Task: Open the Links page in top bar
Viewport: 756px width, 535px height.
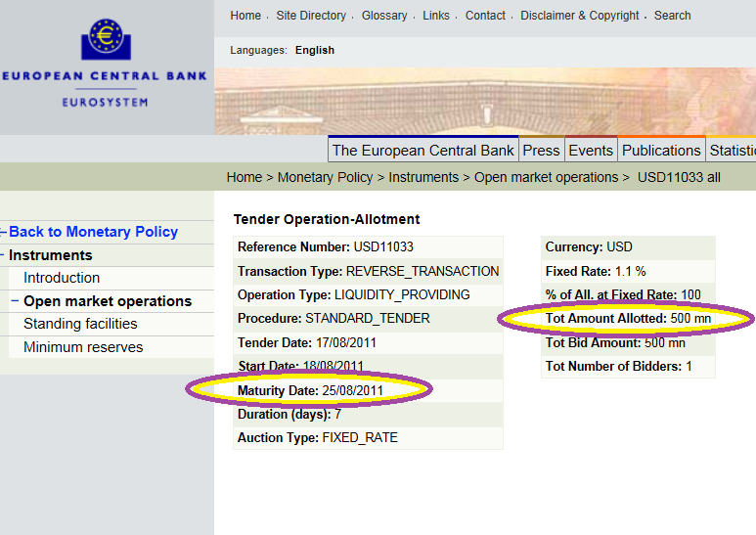Action: pos(436,16)
